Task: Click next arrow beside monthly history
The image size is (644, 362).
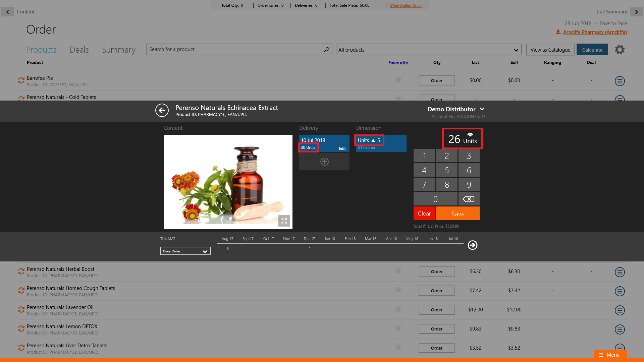Action: point(472,245)
